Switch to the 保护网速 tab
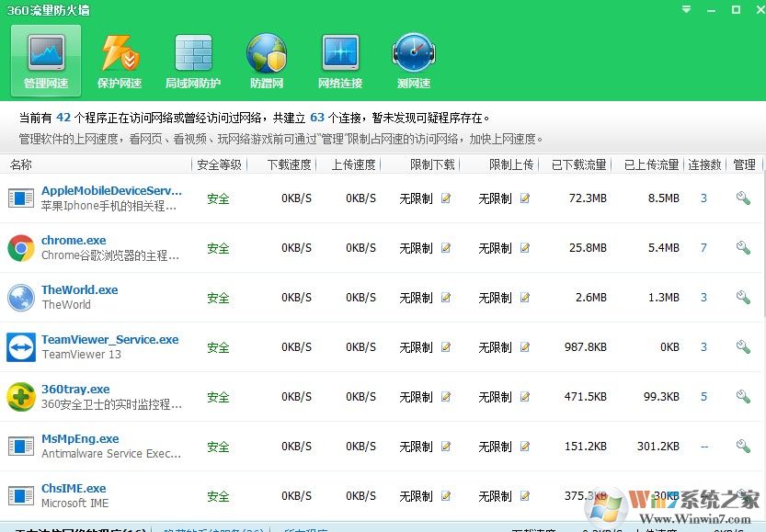 [x=120, y=61]
